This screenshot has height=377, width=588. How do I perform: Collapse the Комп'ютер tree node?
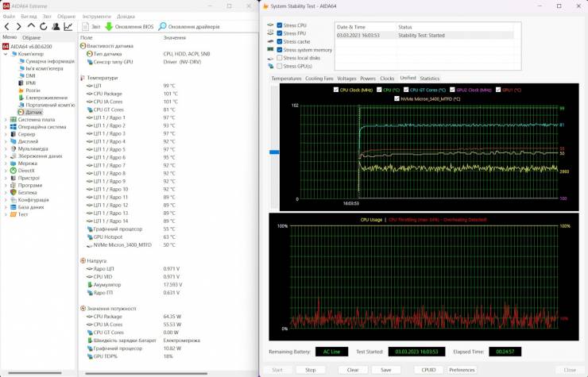coord(6,54)
